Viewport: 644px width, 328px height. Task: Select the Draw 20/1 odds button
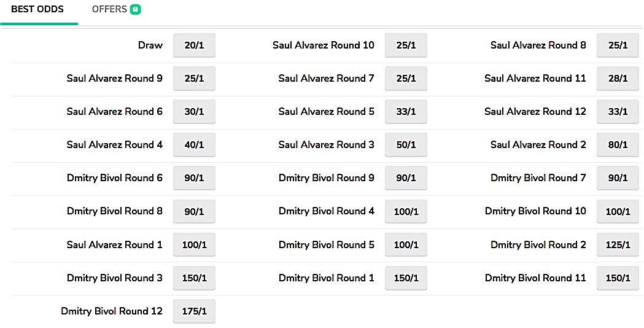pyautogui.click(x=194, y=45)
